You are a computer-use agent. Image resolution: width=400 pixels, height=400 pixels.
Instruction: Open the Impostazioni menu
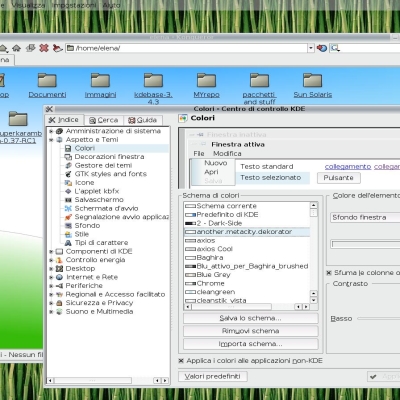[74, 5]
